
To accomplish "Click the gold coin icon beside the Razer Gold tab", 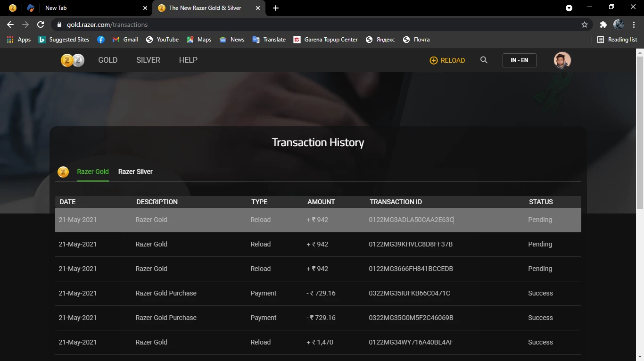I will (x=63, y=172).
